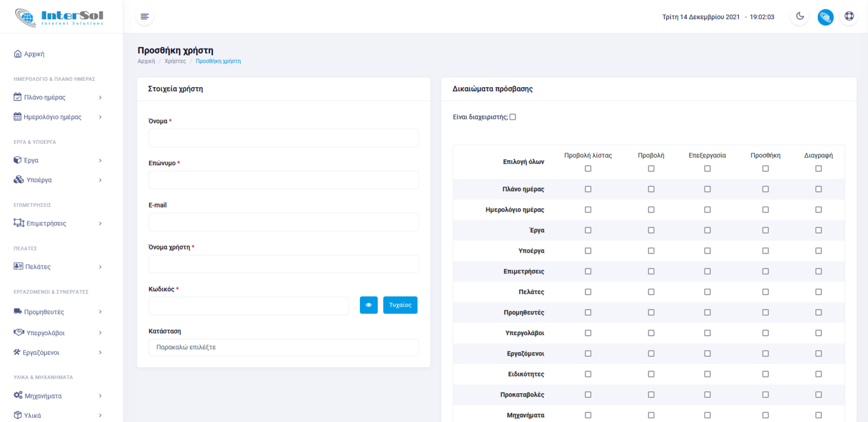Screen dimensions: 868x422
Task: Click the gears icon for Μηχανήματα
Action: tap(18, 396)
